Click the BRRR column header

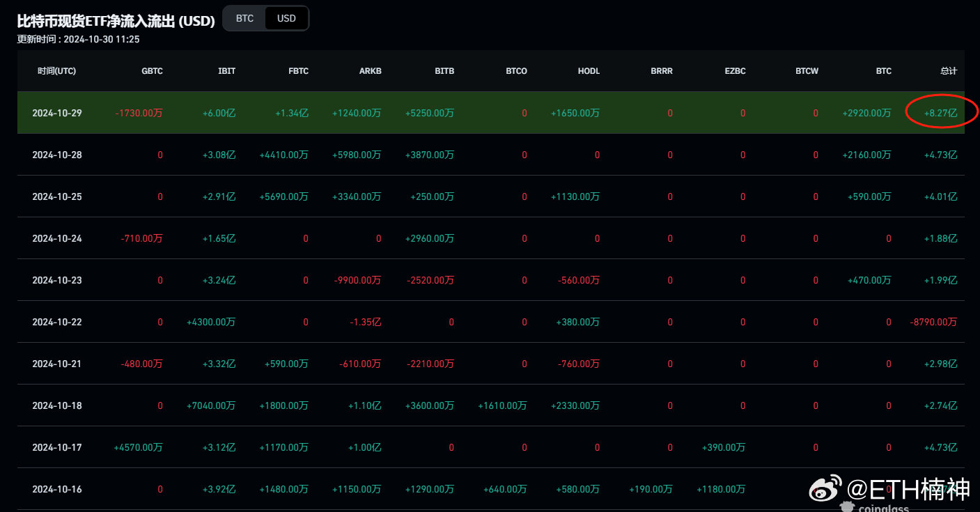pos(662,71)
